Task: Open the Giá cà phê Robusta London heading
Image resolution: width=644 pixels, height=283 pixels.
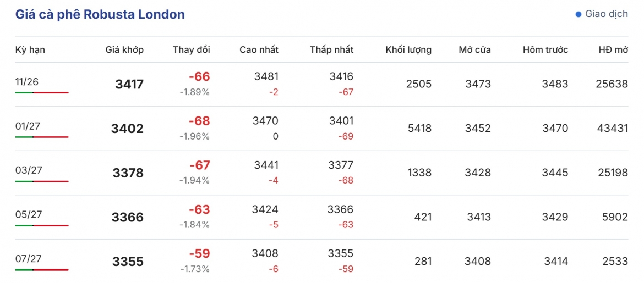Action: coord(100,14)
